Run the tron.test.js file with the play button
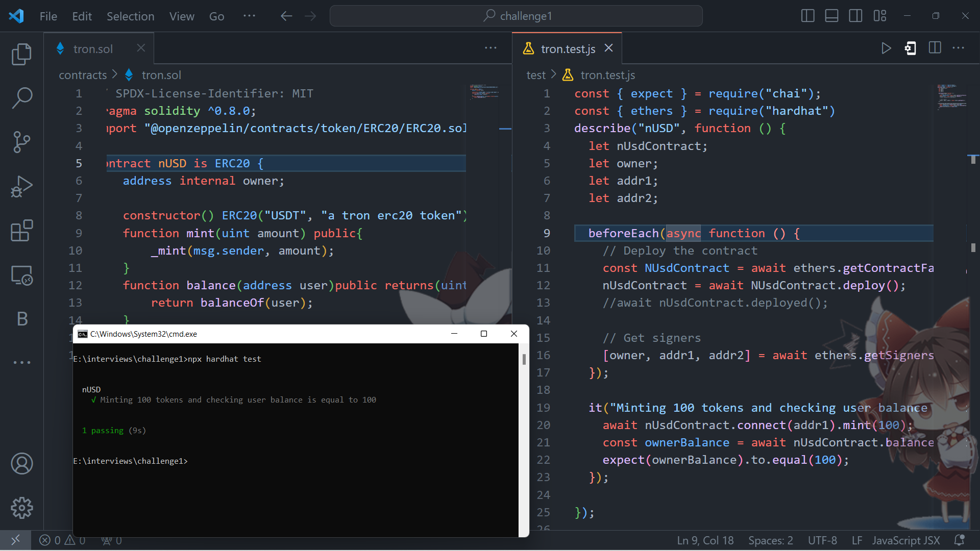 [887, 48]
